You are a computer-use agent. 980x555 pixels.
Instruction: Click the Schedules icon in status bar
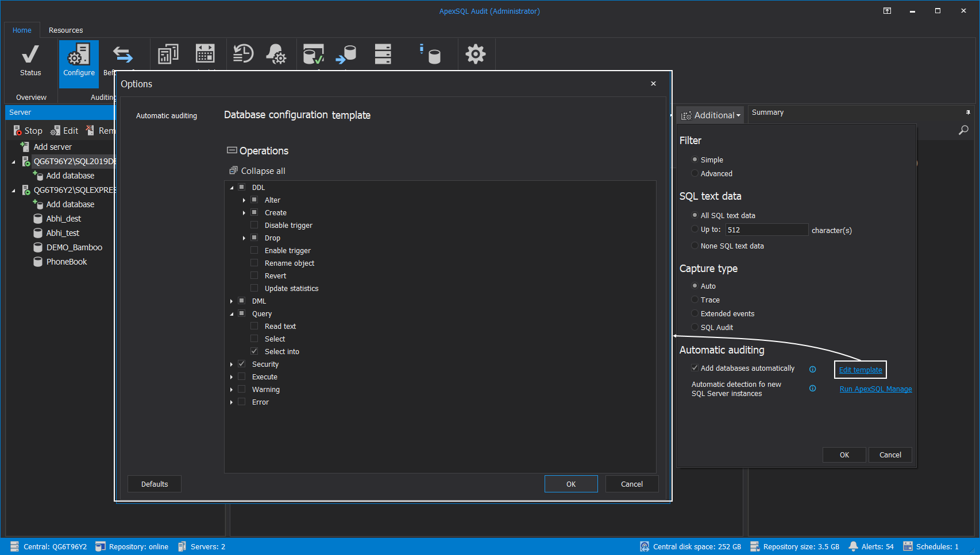(x=908, y=546)
